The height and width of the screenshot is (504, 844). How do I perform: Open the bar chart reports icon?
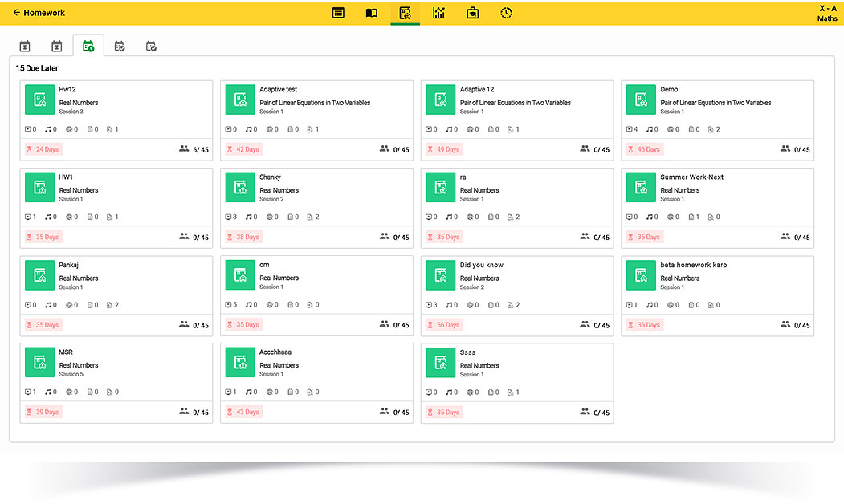click(x=438, y=13)
